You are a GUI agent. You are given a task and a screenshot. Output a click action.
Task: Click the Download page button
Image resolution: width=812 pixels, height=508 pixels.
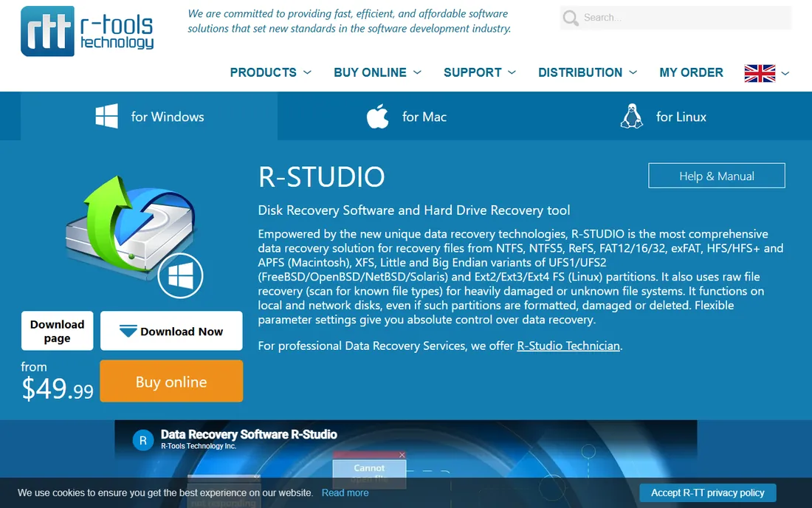[57, 331]
